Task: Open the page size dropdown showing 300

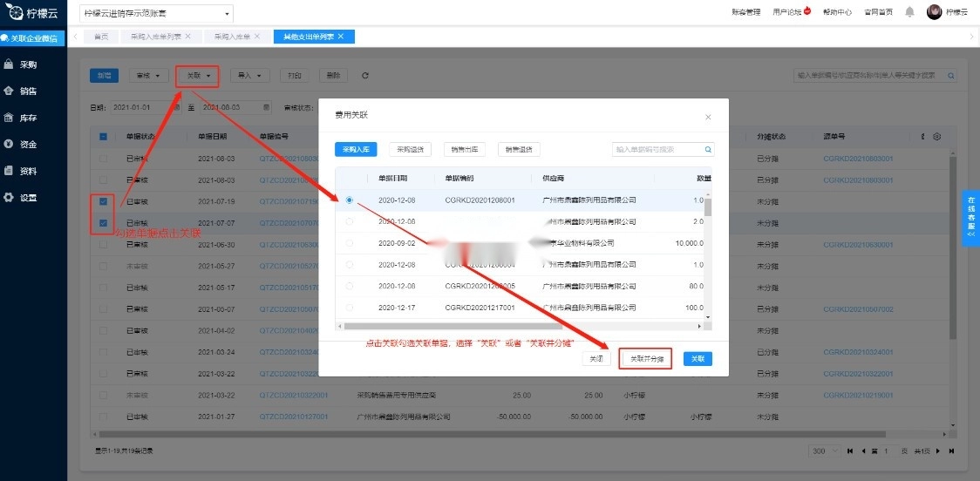Action: pos(822,451)
